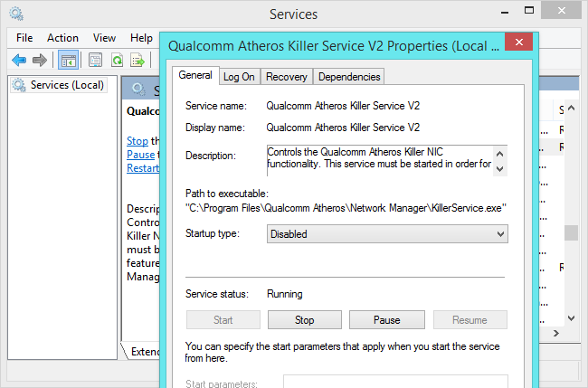This screenshot has width=588, height=388.
Task: Click the gray Forward arrow in toolbar
Action: coord(40,60)
